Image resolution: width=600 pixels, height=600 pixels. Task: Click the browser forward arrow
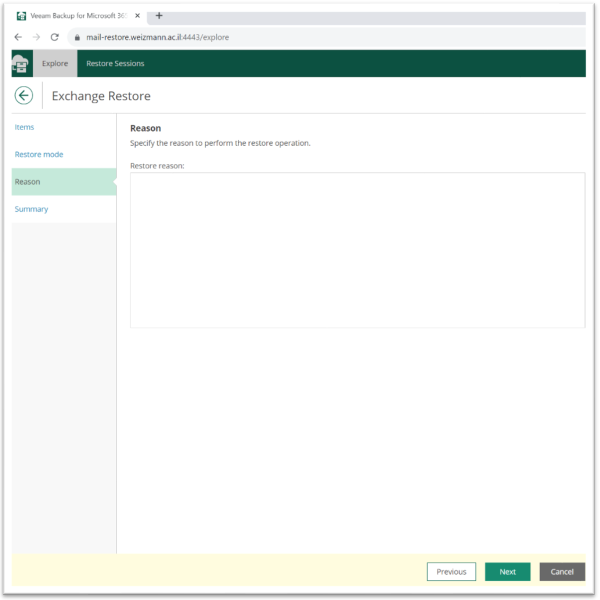[36, 36]
